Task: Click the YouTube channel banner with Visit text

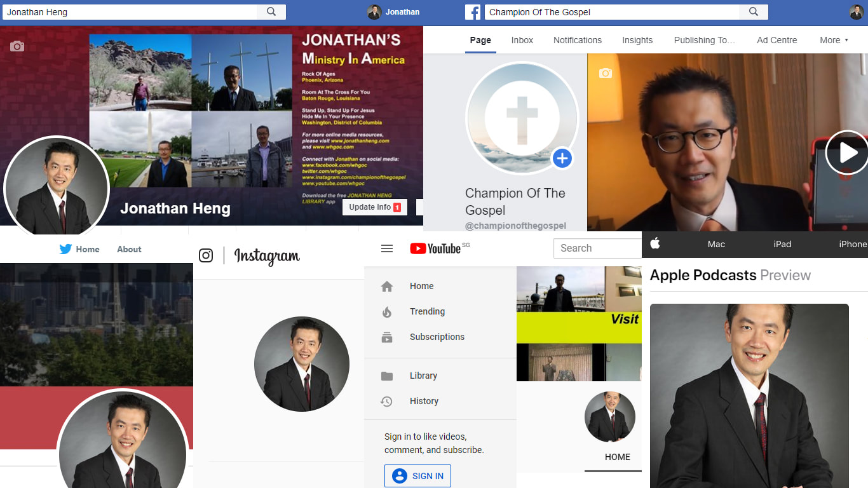Action: click(x=579, y=323)
